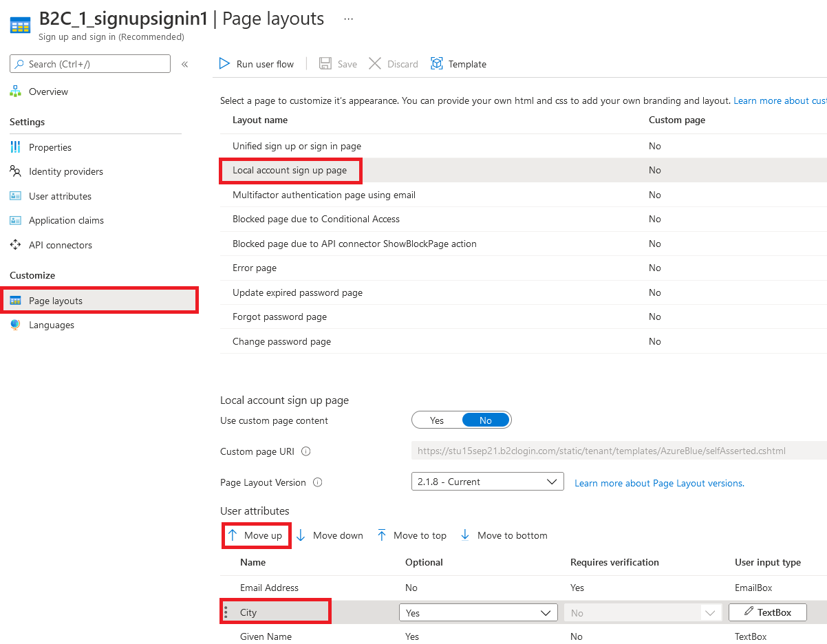The height and width of the screenshot is (644, 827).
Task: Open Learn more about Page Layout versions
Action: pyautogui.click(x=658, y=483)
